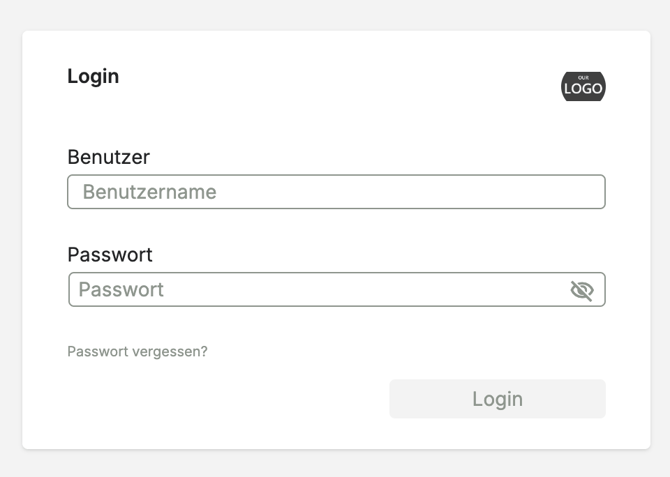The width and height of the screenshot is (670, 477).
Task: Reveal hidden password characters via eye toggle
Action: 581,290
